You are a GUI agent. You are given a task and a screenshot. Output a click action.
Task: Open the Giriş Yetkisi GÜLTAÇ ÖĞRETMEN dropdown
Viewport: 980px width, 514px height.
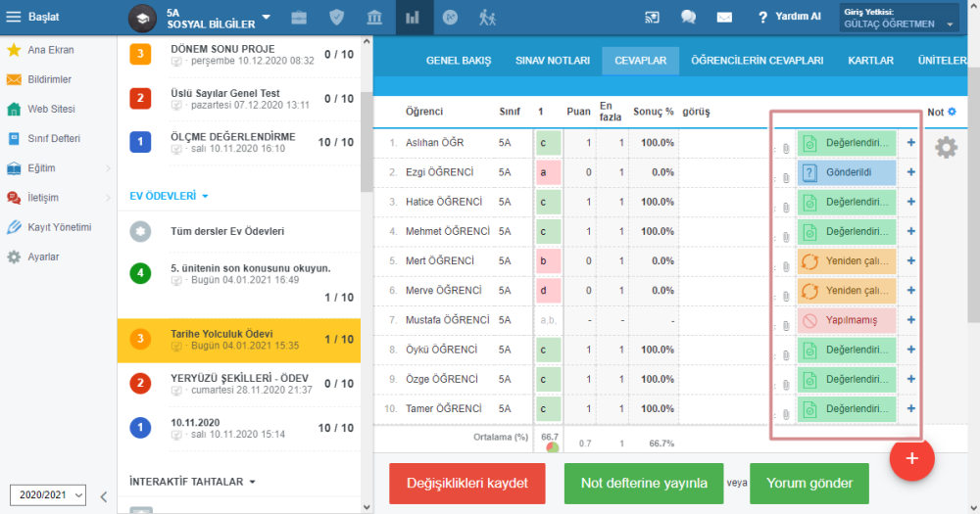coord(899,18)
